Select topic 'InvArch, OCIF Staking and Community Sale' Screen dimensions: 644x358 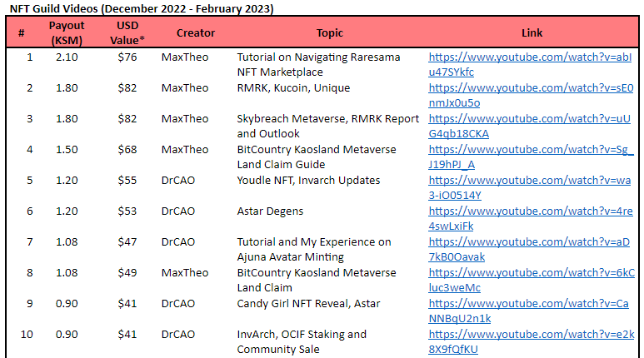point(302,341)
